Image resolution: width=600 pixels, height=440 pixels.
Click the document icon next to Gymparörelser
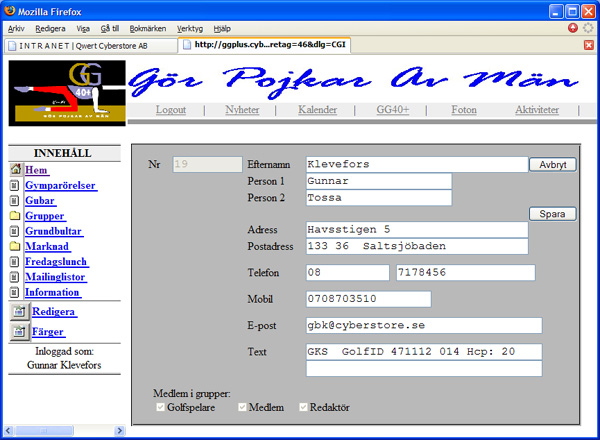pyautogui.click(x=15, y=186)
